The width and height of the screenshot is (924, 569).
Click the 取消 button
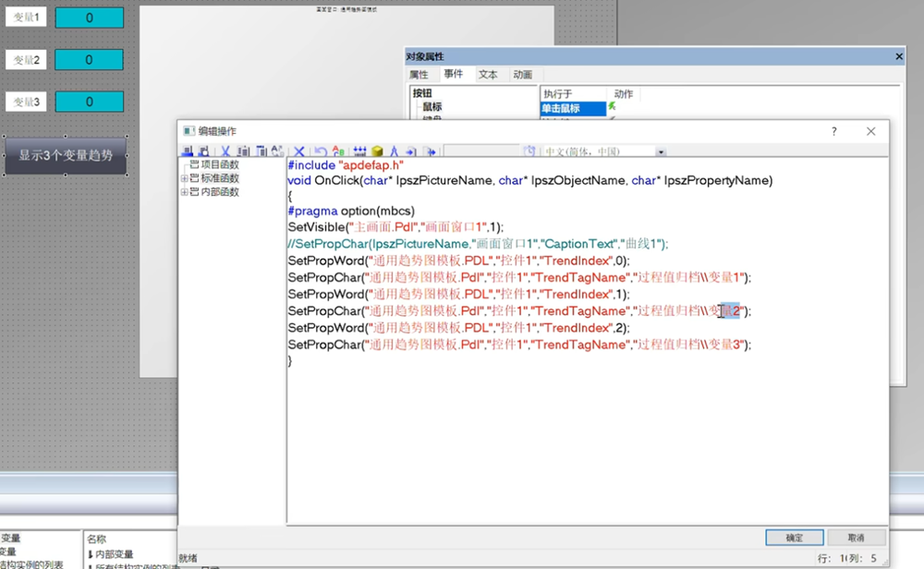[857, 538]
